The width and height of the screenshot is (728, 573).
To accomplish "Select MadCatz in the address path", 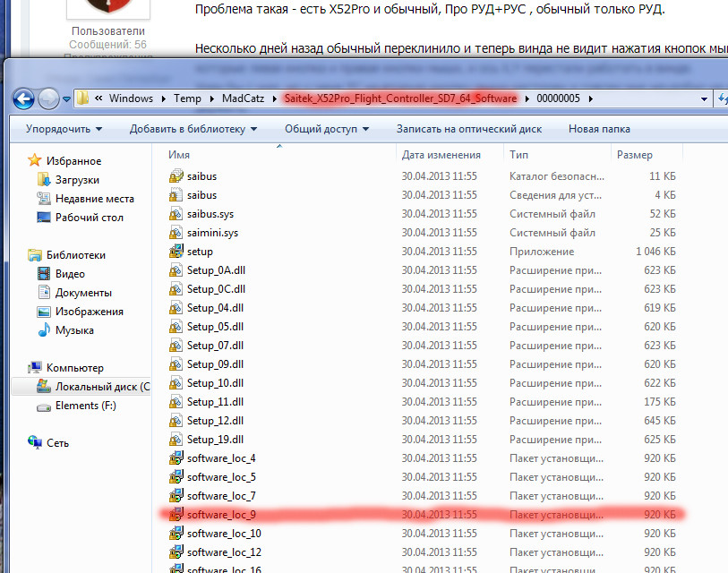I will point(243,98).
